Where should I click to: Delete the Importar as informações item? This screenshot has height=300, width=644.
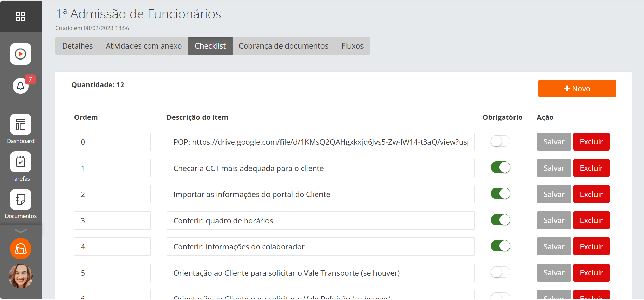591,194
